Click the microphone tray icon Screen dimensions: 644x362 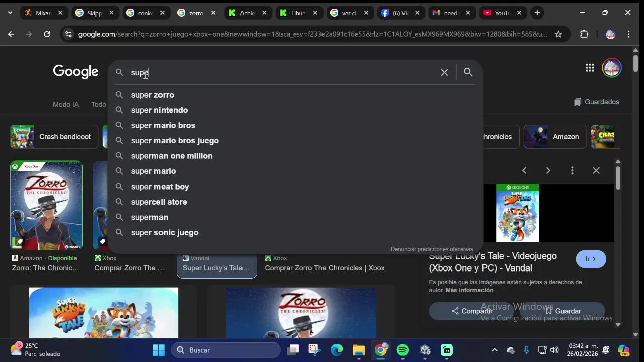pyautogui.click(x=526, y=350)
